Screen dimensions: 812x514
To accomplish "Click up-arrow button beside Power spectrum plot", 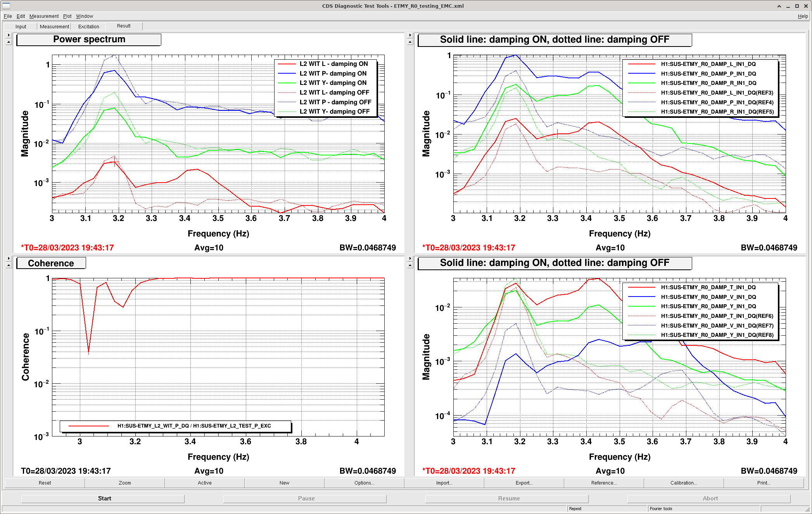I will point(9,42).
